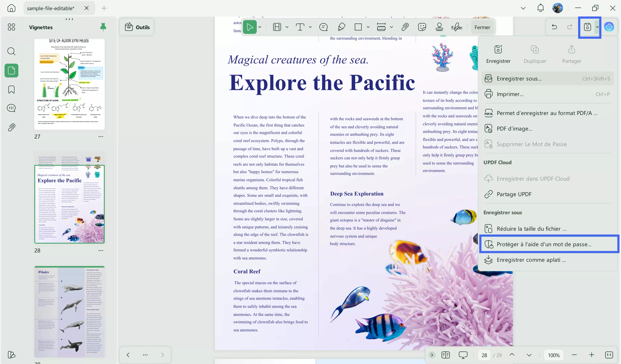This screenshot has width=621, height=364.
Task: Open the attachments panel in sidebar
Action: [11, 127]
